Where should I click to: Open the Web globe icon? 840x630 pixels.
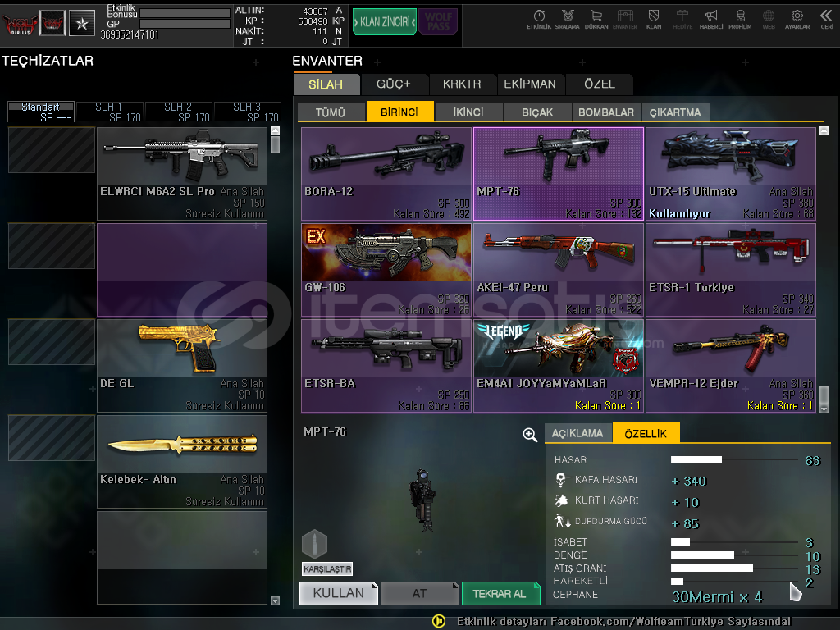click(x=769, y=20)
